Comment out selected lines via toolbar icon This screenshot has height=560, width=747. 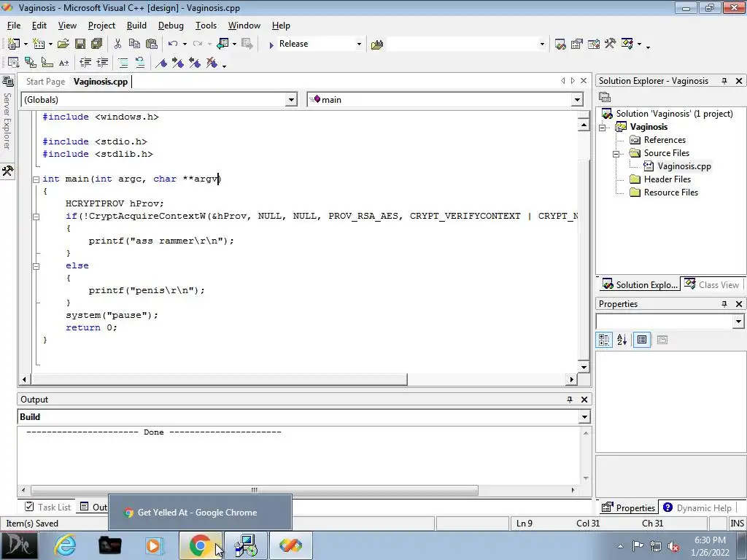pyautogui.click(x=123, y=63)
